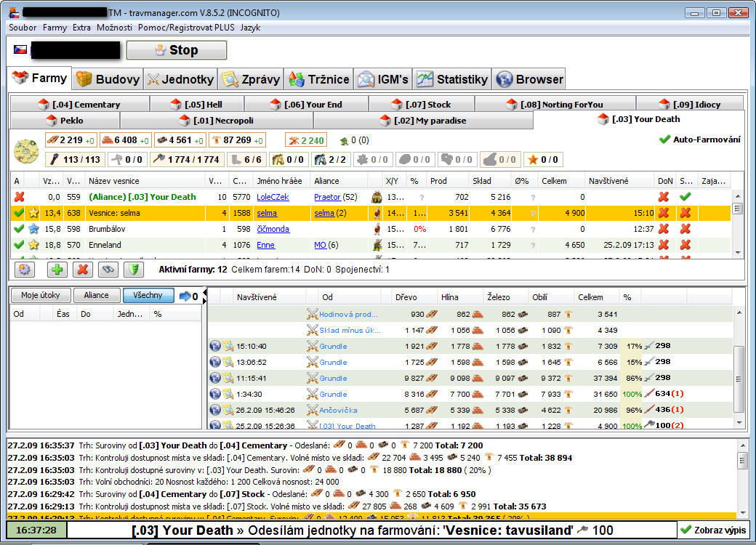Open the Extra menu
The width and height of the screenshot is (756, 545).
(x=81, y=28)
